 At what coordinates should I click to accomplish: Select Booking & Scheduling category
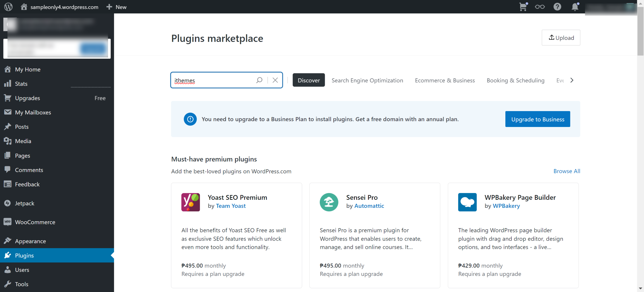[x=515, y=80]
